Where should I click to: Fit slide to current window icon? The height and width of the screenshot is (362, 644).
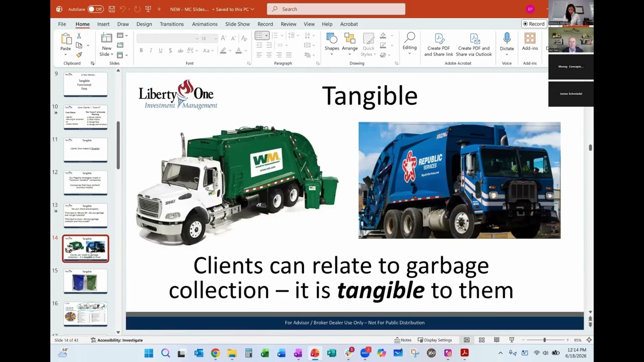tap(589, 340)
